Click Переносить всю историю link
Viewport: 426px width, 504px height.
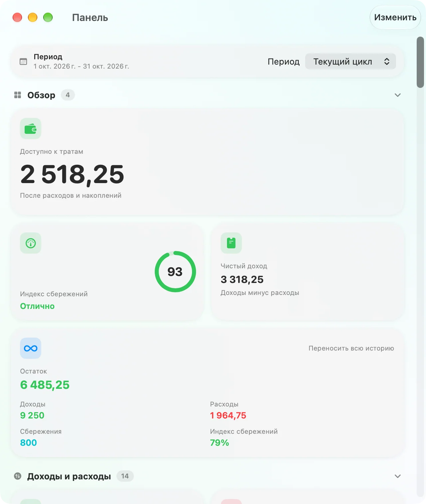coord(351,348)
